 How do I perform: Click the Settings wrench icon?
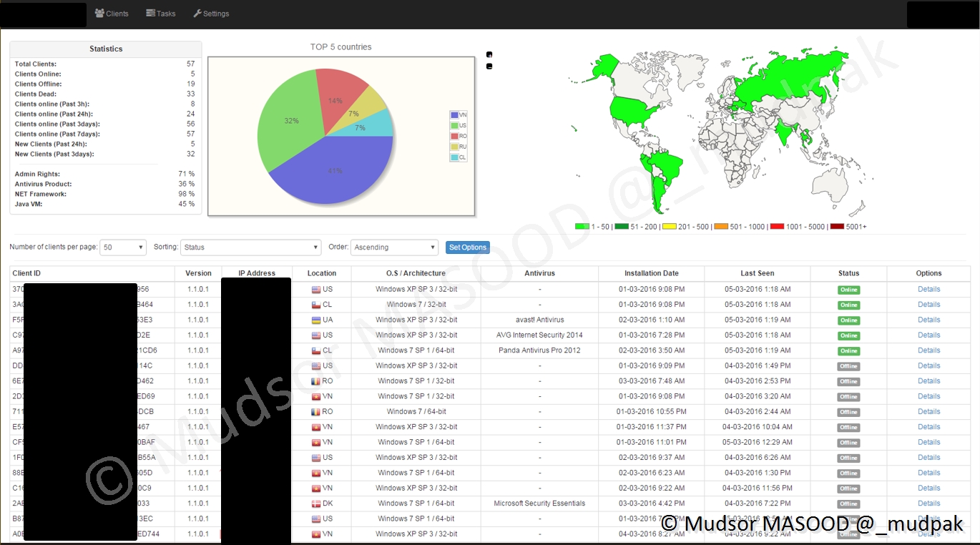[197, 14]
